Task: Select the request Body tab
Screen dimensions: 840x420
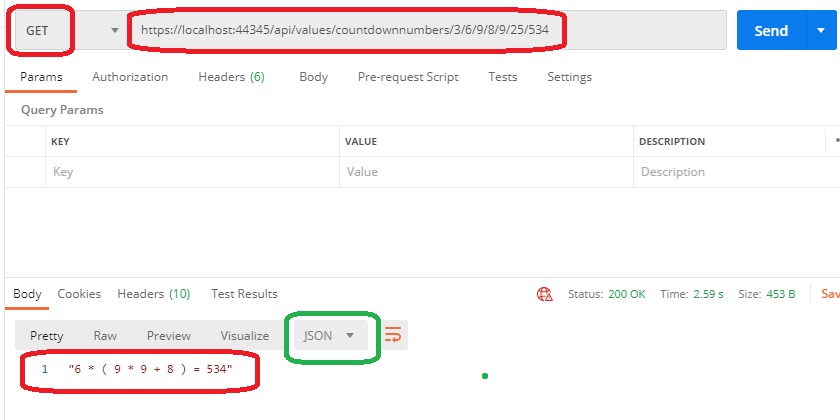Action: (313, 77)
